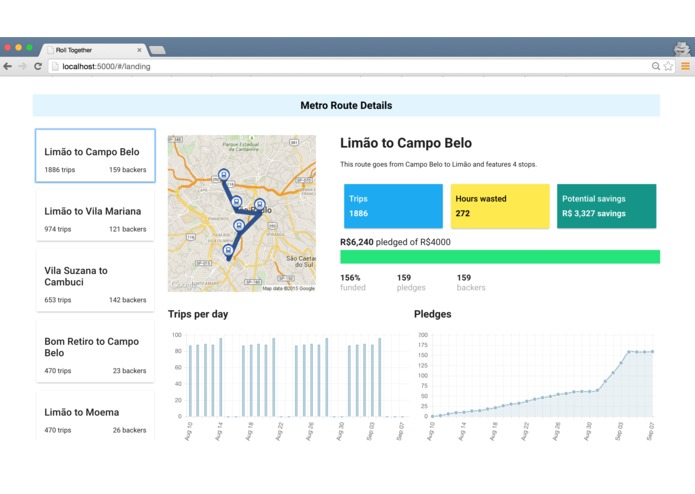This screenshot has height=494, width=695.
Task: Click the Trips per day chart title
Action: [198, 314]
